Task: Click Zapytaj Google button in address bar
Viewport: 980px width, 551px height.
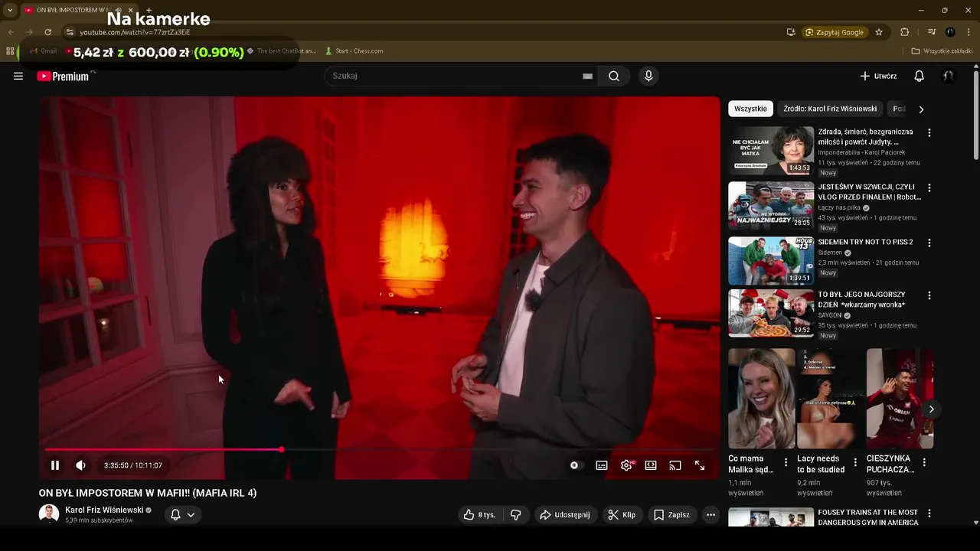Action: (835, 32)
